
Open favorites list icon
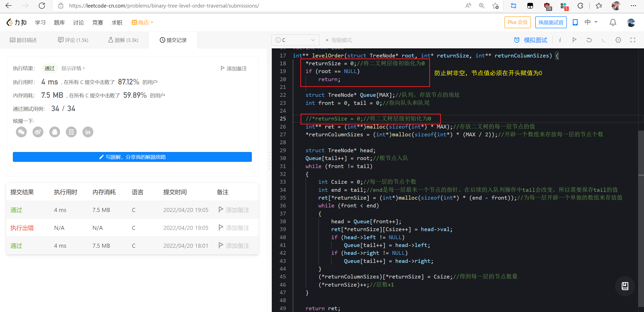[x=599, y=6]
